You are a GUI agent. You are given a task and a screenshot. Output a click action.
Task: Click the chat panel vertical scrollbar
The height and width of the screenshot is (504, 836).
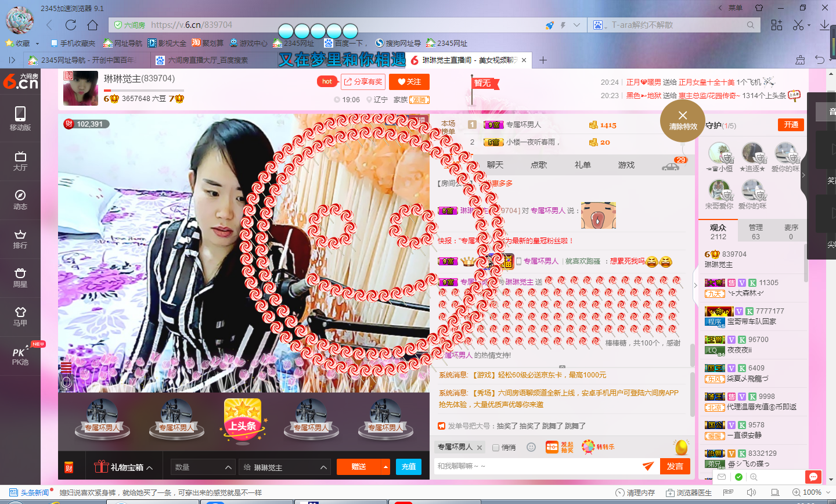click(x=692, y=355)
